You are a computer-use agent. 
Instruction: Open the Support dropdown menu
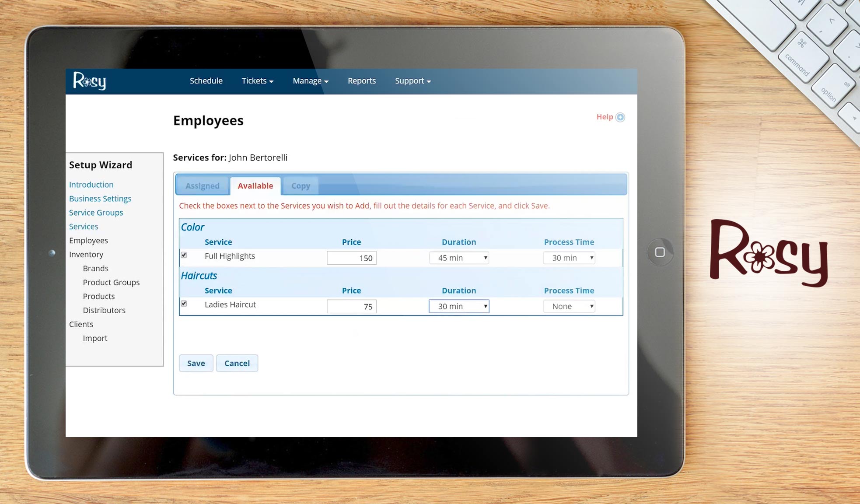coord(412,80)
